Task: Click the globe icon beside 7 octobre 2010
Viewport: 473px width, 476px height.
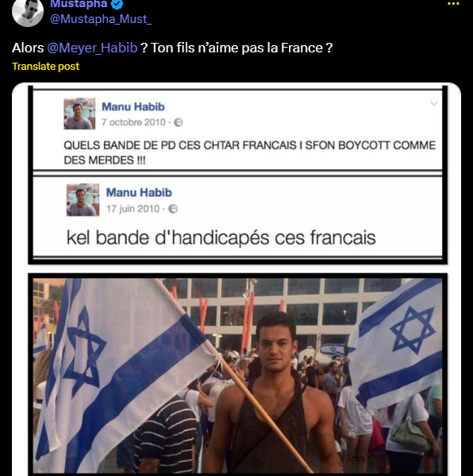Action: (x=179, y=122)
